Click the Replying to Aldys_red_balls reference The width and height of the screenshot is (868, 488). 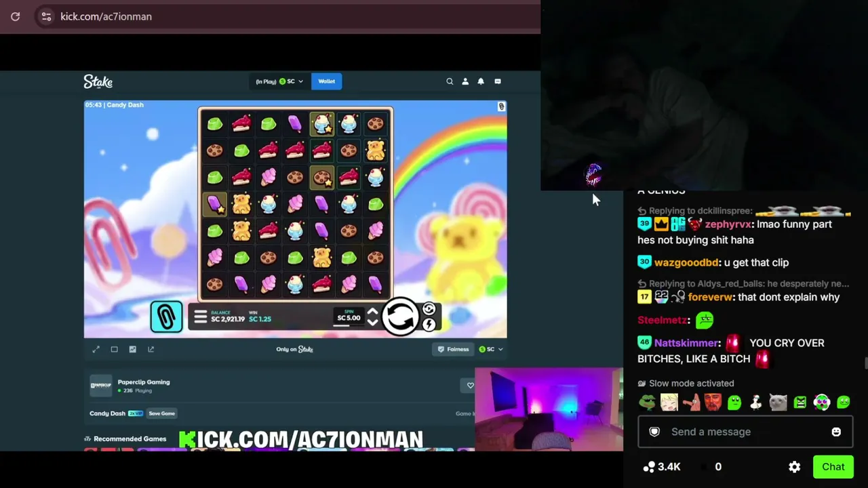coord(744,284)
